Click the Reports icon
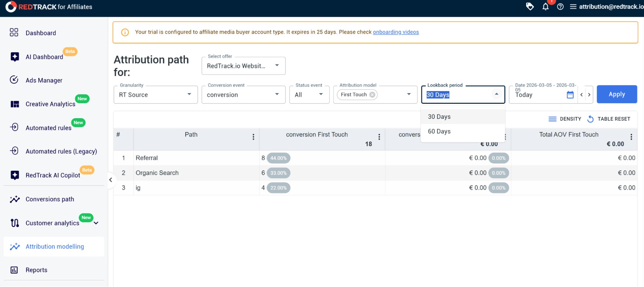Viewport: 644px width, 287px height. [14, 270]
